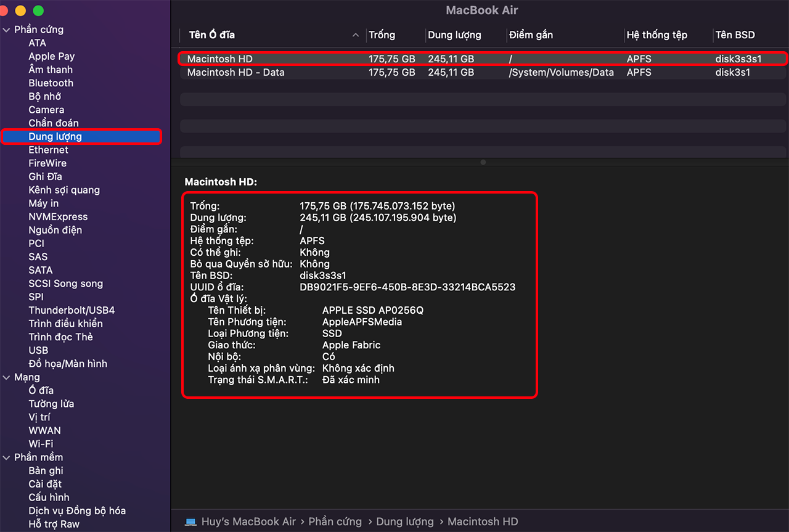Sort by Trống column header
The height and width of the screenshot is (532, 789).
click(x=382, y=35)
